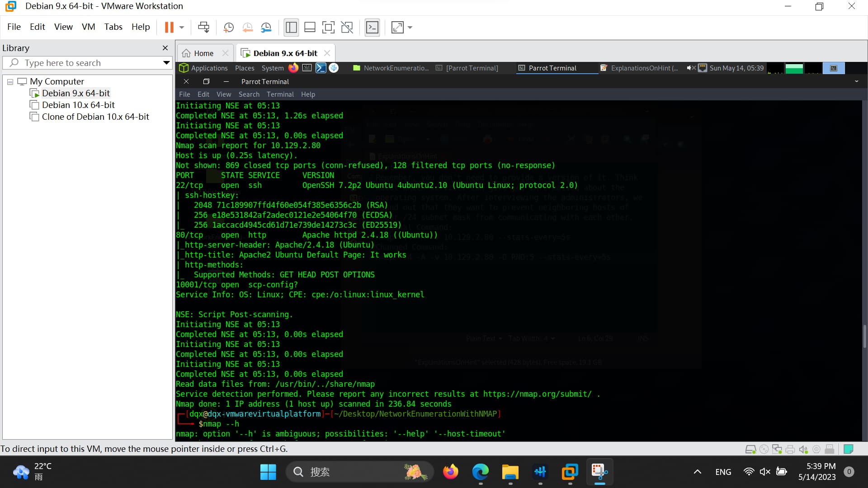Open the power options dropdown arrow
The height and width of the screenshot is (488, 868).
[x=182, y=28]
